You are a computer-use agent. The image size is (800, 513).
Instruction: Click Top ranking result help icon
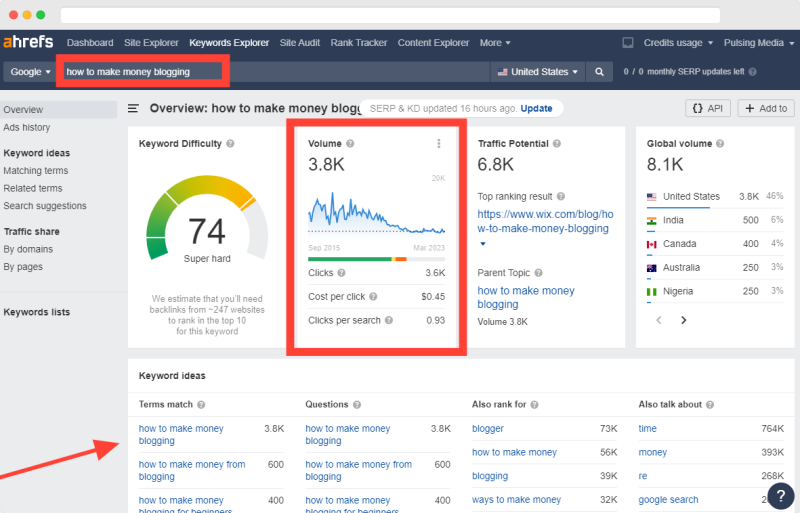561,197
